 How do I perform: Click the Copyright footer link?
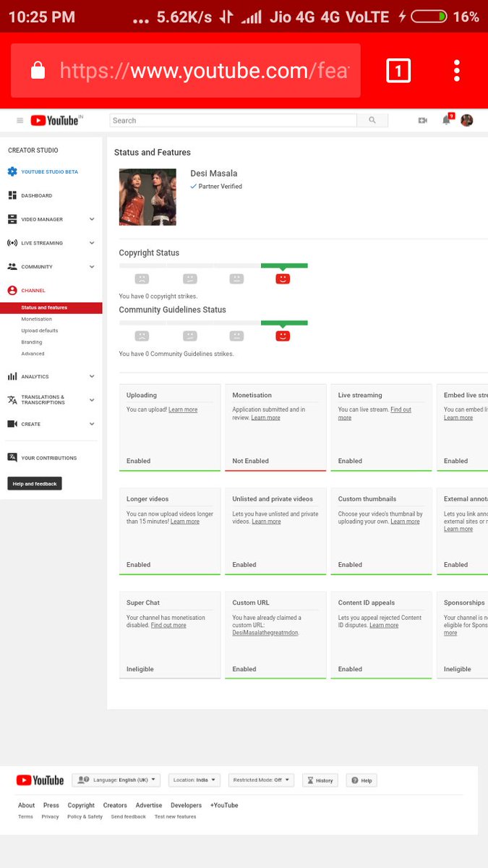coord(81,805)
